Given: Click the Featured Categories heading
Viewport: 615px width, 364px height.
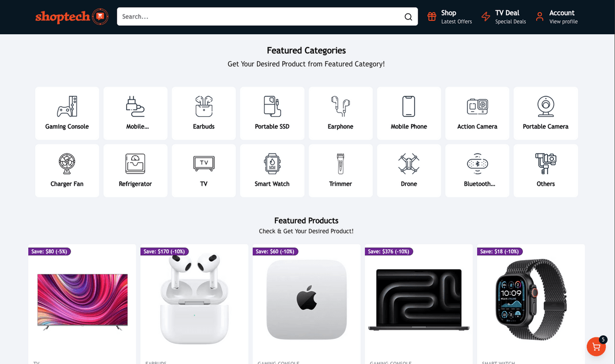Looking at the screenshot, I should (x=306, y=50).
